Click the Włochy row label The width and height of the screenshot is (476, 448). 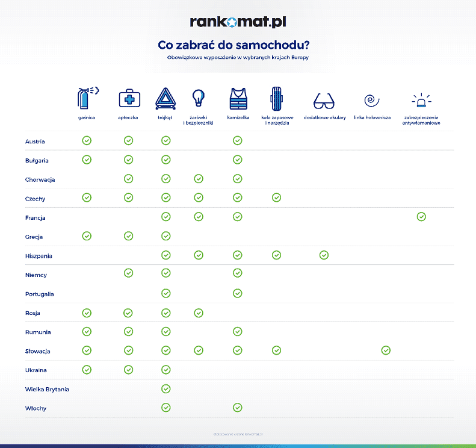(x=36, y=409)
